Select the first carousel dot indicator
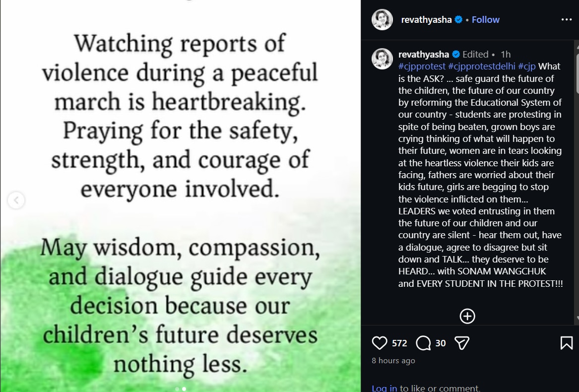The height and width of the screenshot is (392, 579). 177,389
